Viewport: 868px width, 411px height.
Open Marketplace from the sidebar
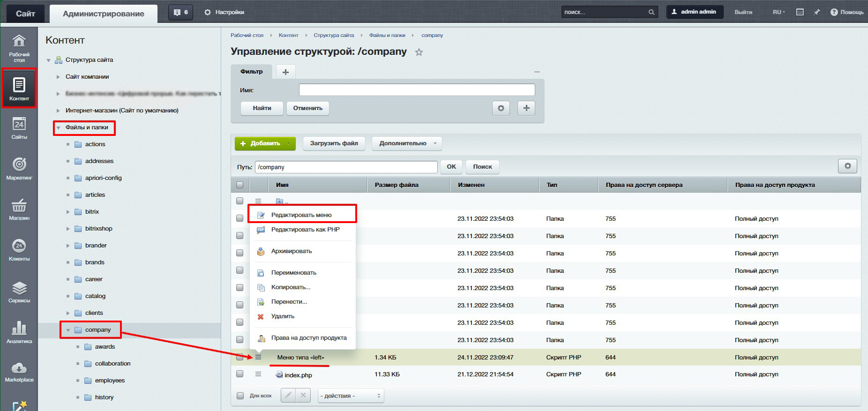click(19, 372)
